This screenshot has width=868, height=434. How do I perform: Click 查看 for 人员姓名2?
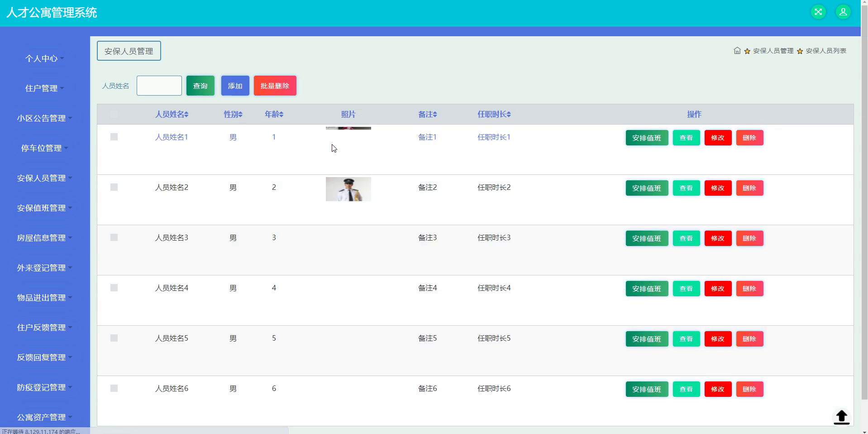687,188
